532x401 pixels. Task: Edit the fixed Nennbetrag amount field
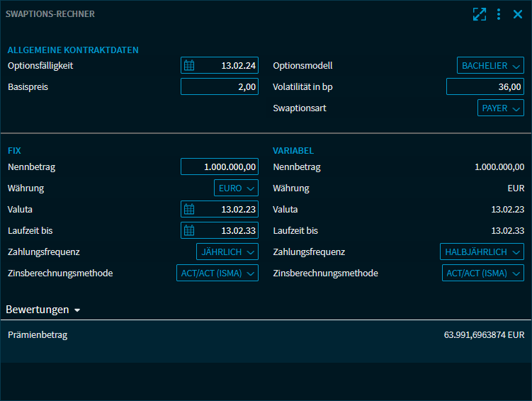(x=220, y=167)
